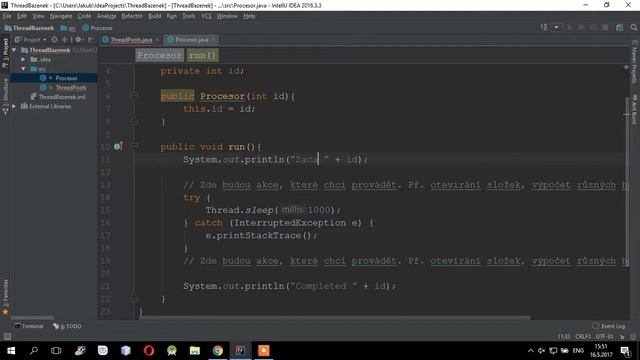Open the Analyze menu

point(107,16)
